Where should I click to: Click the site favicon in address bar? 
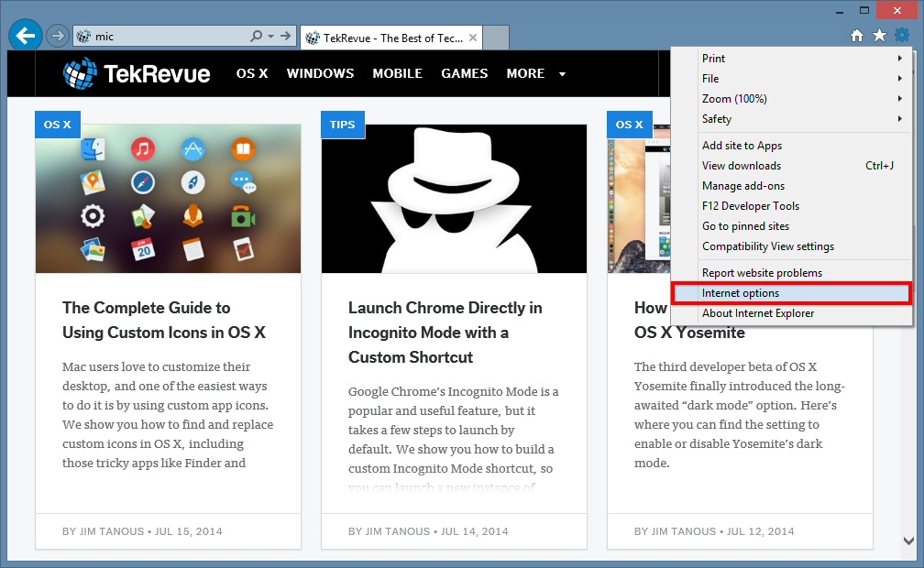pos(83,37)
